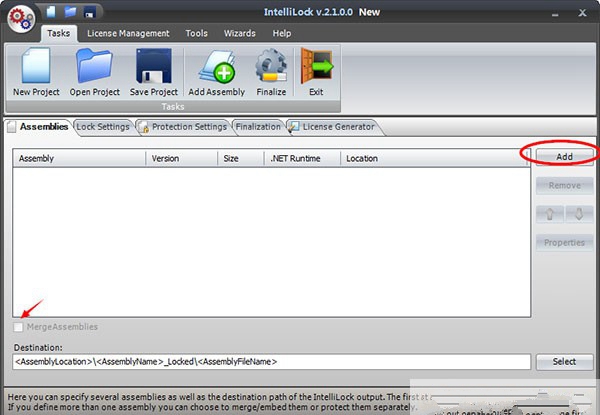Click the Properties button
The width and height of the screenshot is (600, 415).
(x=564, y=243)
